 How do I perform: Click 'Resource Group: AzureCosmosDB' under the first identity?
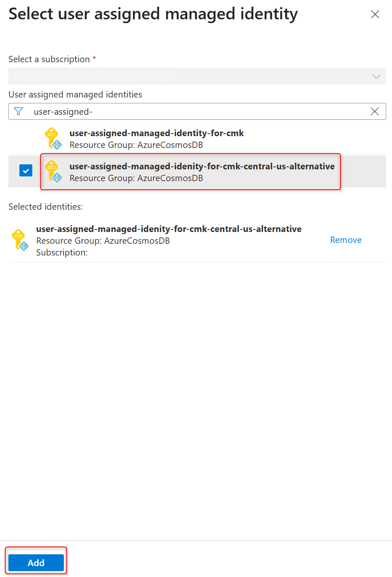tap(136, 145)
